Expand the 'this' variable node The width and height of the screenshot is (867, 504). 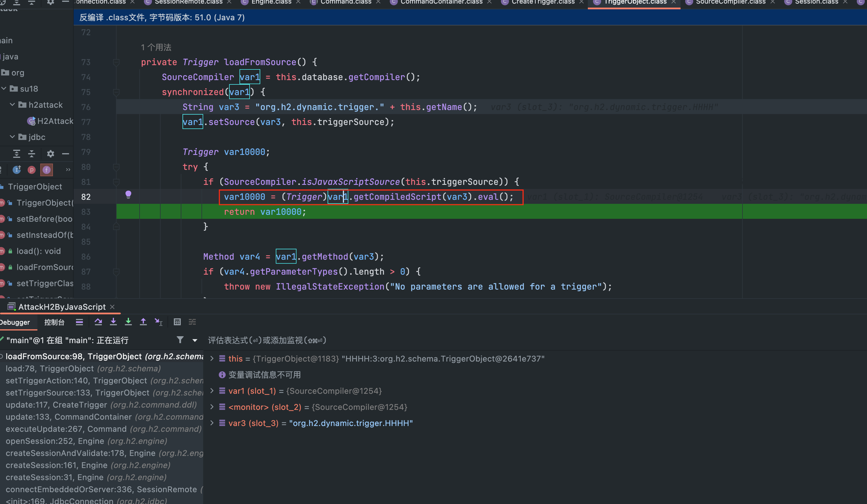212,358
